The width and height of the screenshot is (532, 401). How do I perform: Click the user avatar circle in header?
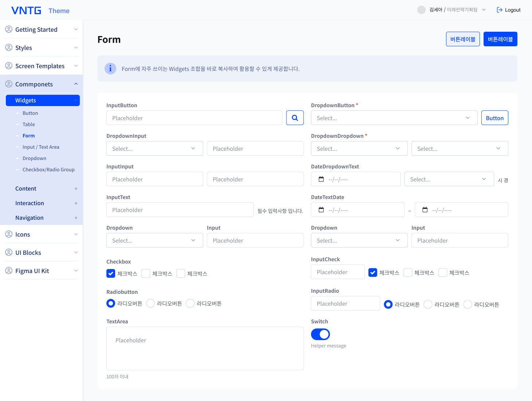pyautogui.click(x=421, y=10)
